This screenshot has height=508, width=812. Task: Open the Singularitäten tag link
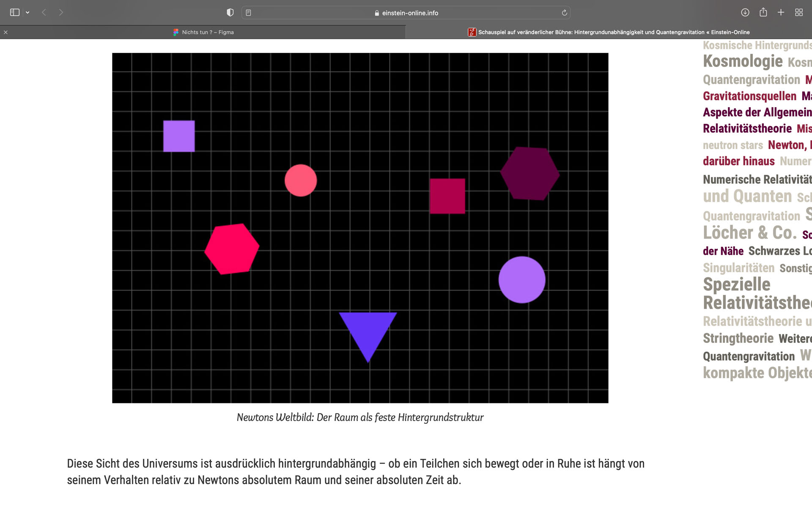pyautogui.click(x=739, y=268)
